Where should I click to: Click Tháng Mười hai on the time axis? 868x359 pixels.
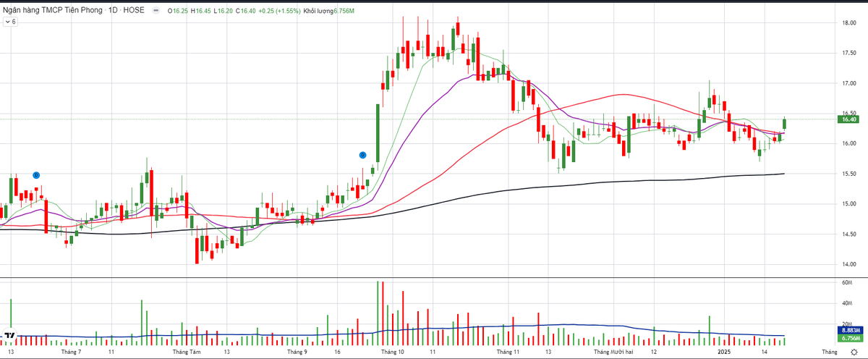pos(613,351)
